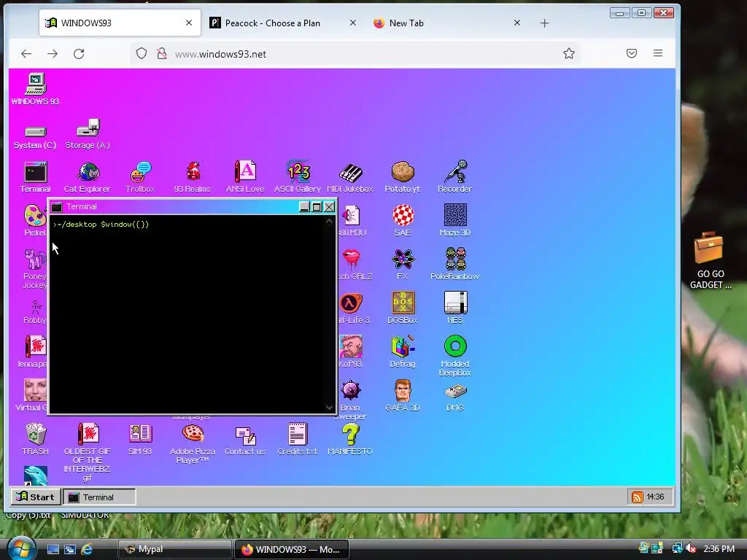
Task: Open the Pocket save icon
Action: [632, 53]
